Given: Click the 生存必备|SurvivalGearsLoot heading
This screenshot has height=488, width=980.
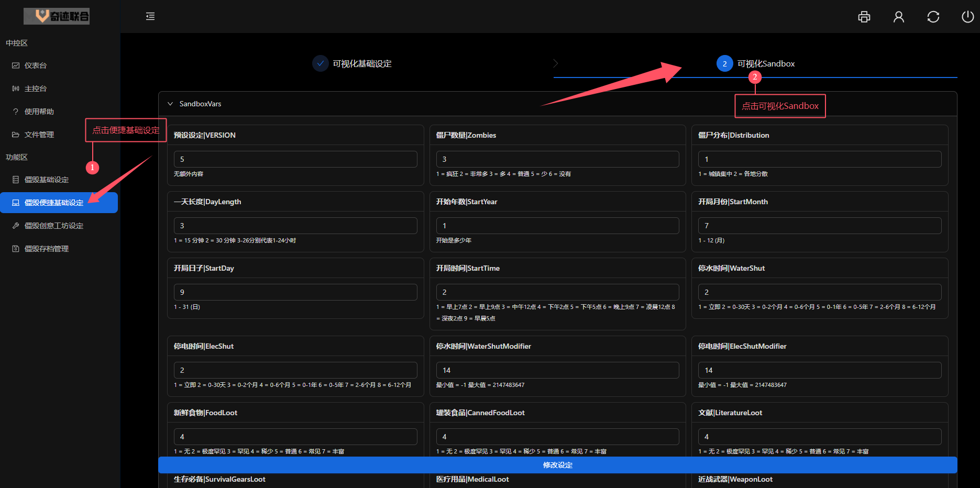Looking at the screenshot, I should coord(219,479).
